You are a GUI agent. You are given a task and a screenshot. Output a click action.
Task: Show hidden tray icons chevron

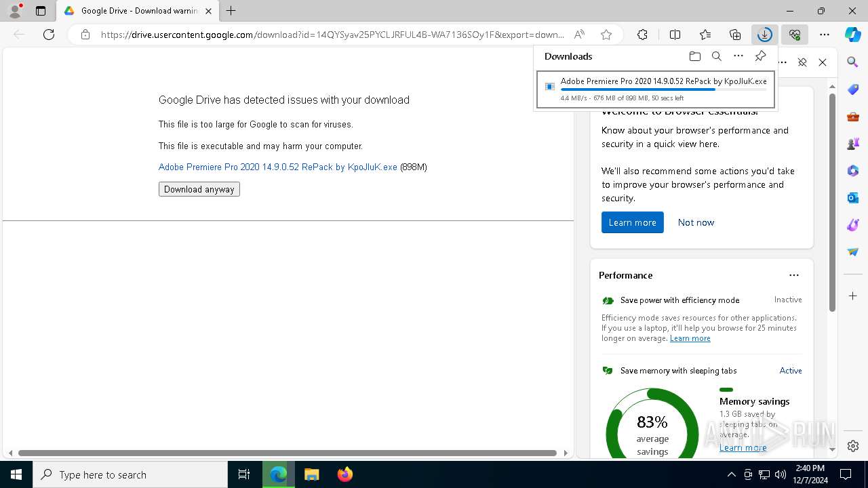point(731,474)
